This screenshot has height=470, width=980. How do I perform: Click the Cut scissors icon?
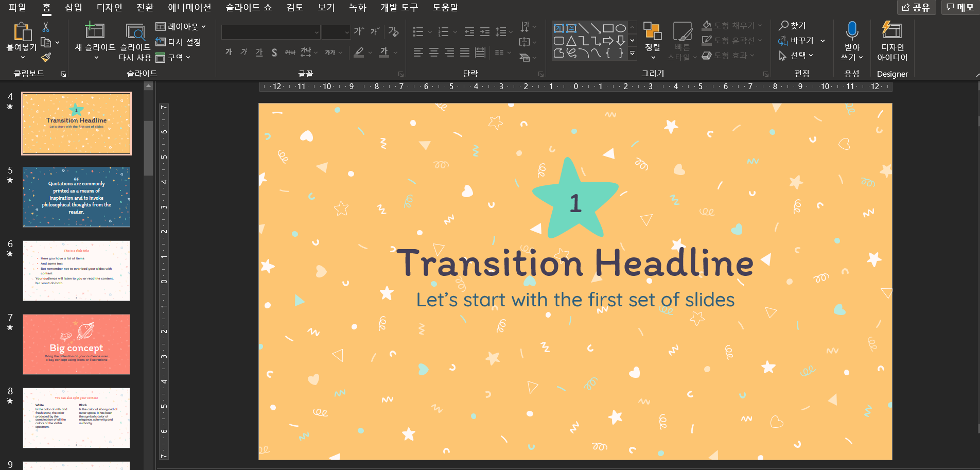tap(46, 27)
